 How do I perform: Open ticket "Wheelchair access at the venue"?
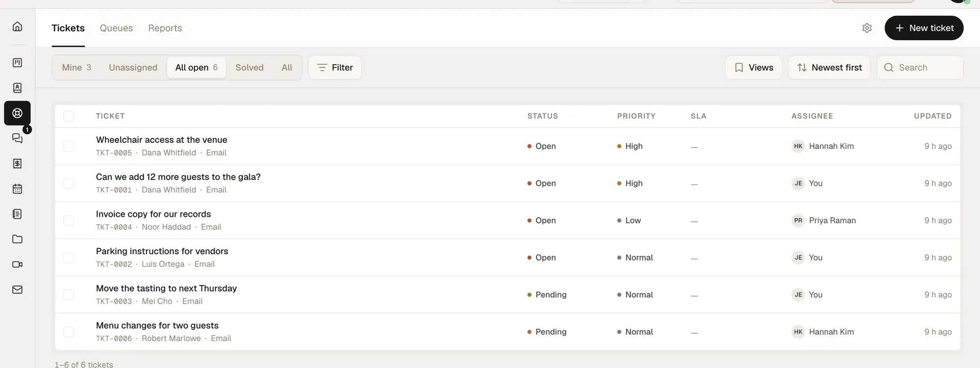[162, 140]
